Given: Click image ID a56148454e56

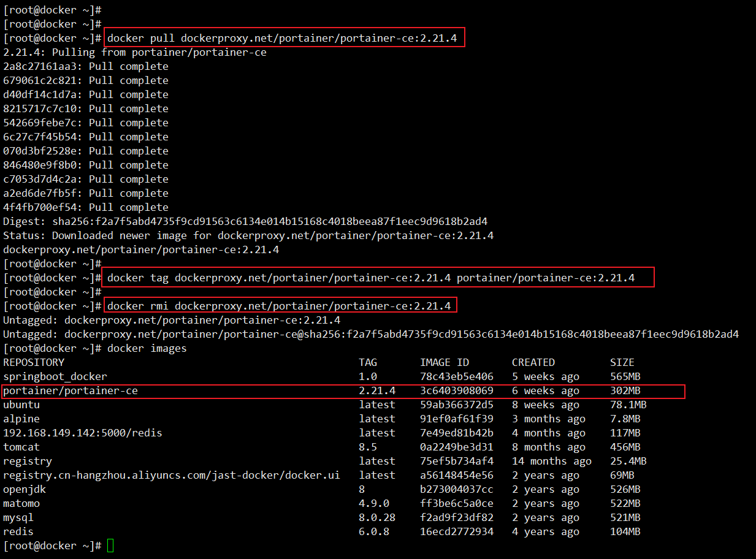Looking at the screenshot, I should [457, 475].
